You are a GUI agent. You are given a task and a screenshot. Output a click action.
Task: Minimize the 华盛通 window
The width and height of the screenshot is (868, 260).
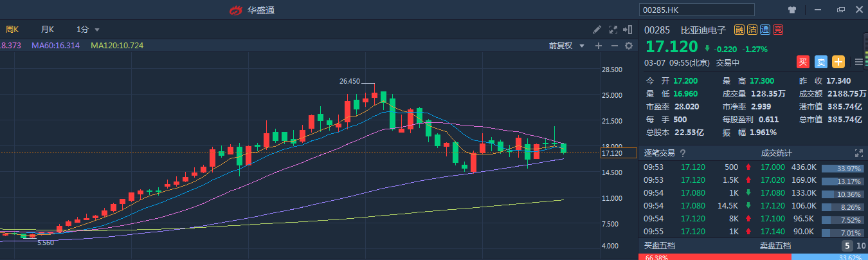point(817,10)
